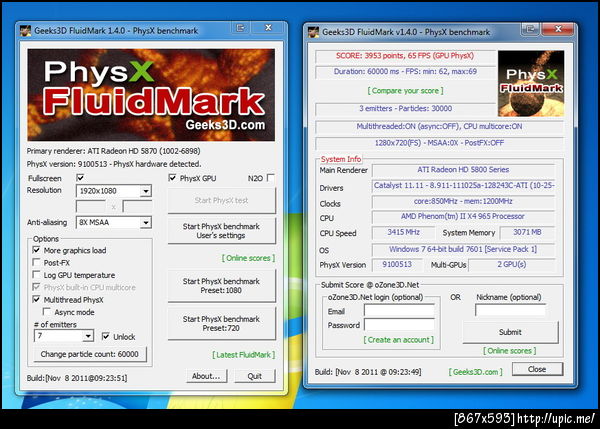Image resolution: width=600 pixels, height=429 pixels.
Task: Click the 3 emitters - Particles: 30000 text
Action: pyautogui.click(x=405, y=109)
